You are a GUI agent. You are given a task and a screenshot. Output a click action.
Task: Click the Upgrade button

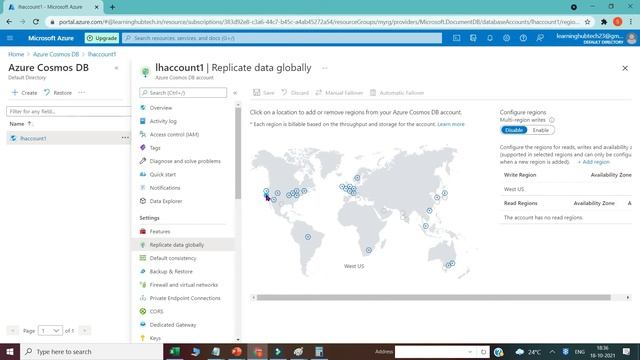point(102,38)
